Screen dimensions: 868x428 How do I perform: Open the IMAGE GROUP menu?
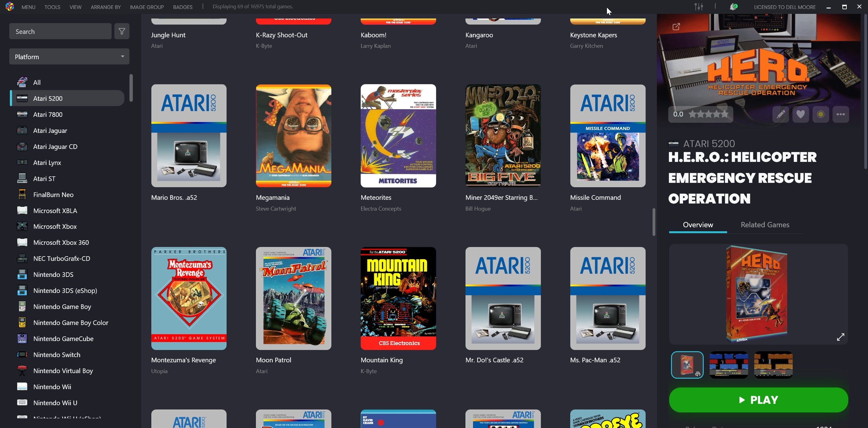click(147, 7)
